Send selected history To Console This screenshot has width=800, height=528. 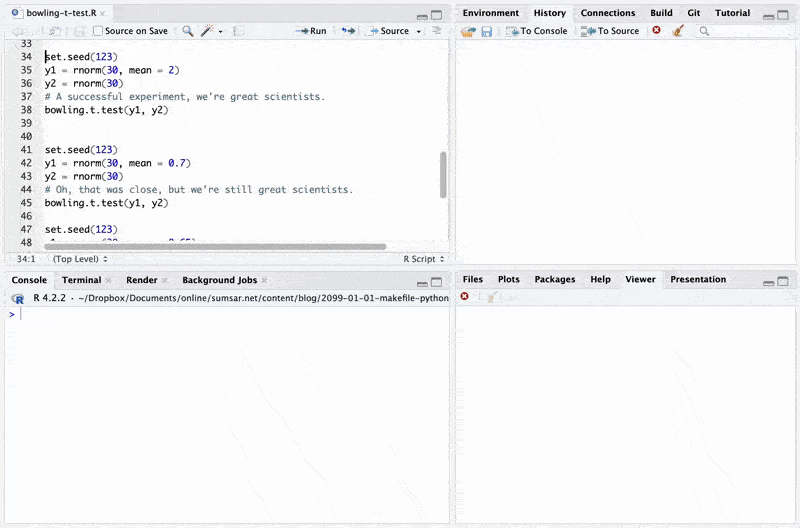(537, 31)
